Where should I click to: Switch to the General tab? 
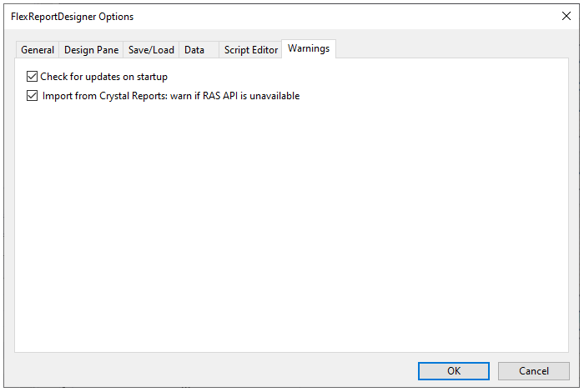tap(38, 50)
